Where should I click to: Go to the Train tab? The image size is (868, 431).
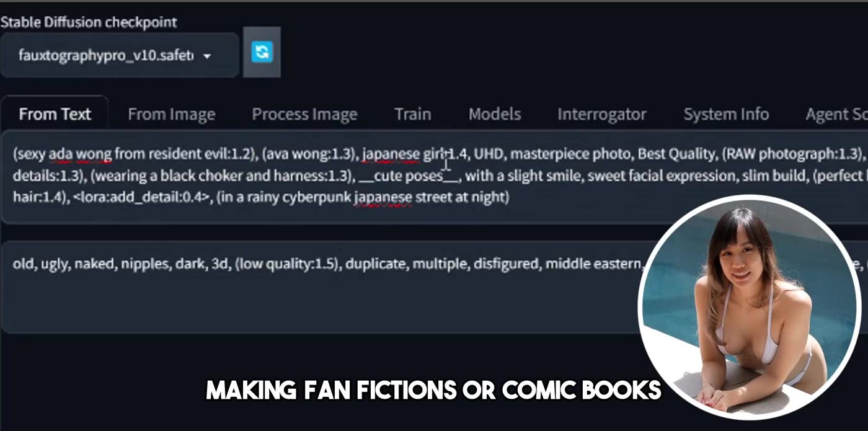click(412, 114)
